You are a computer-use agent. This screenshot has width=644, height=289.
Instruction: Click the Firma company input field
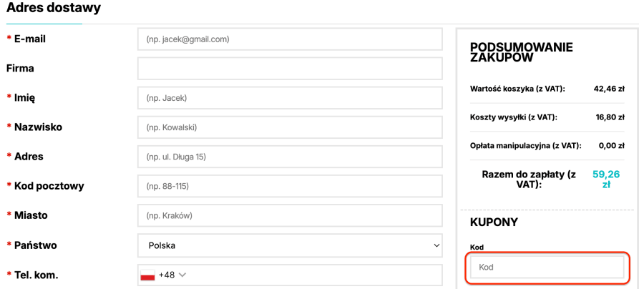coord(290,69)
